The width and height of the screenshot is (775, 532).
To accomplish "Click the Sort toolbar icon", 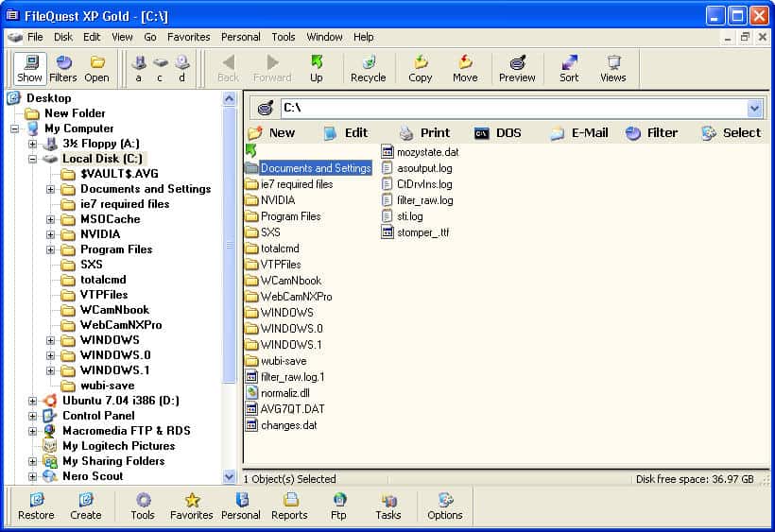I will click(569, 68).
